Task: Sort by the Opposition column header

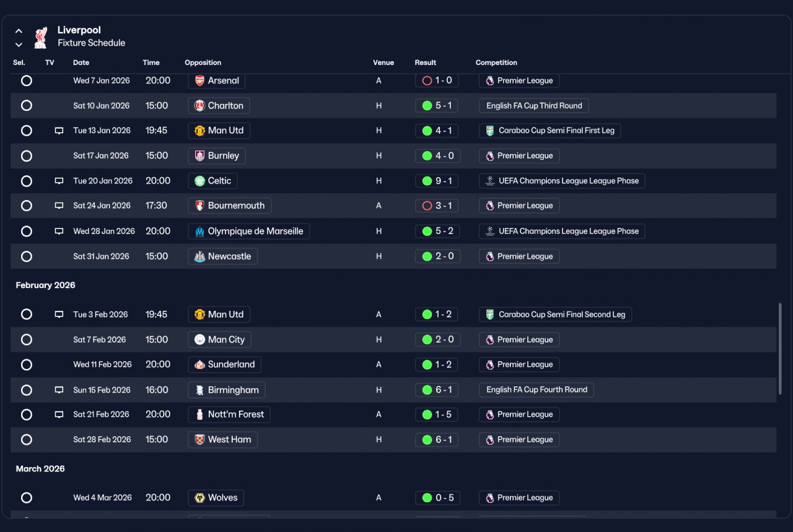Action: point(203,63)
